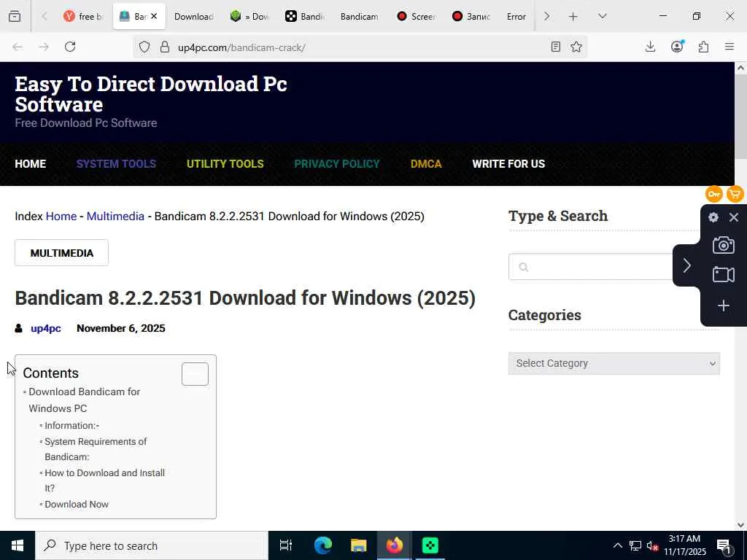This screenshot has width=747, height=560.
Task: Switch to the Download tab
Action: 193,17
